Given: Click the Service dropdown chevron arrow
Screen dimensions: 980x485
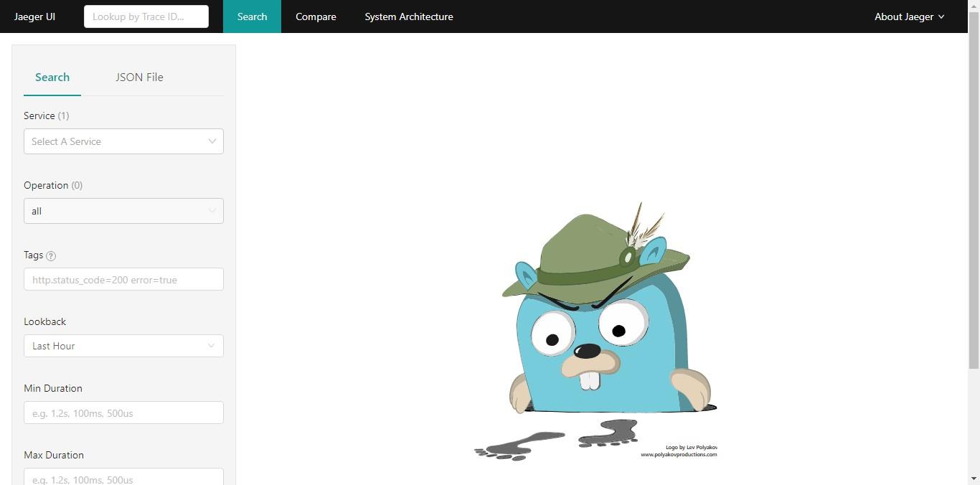Looking at the screenshot, I should pos(212,141).
